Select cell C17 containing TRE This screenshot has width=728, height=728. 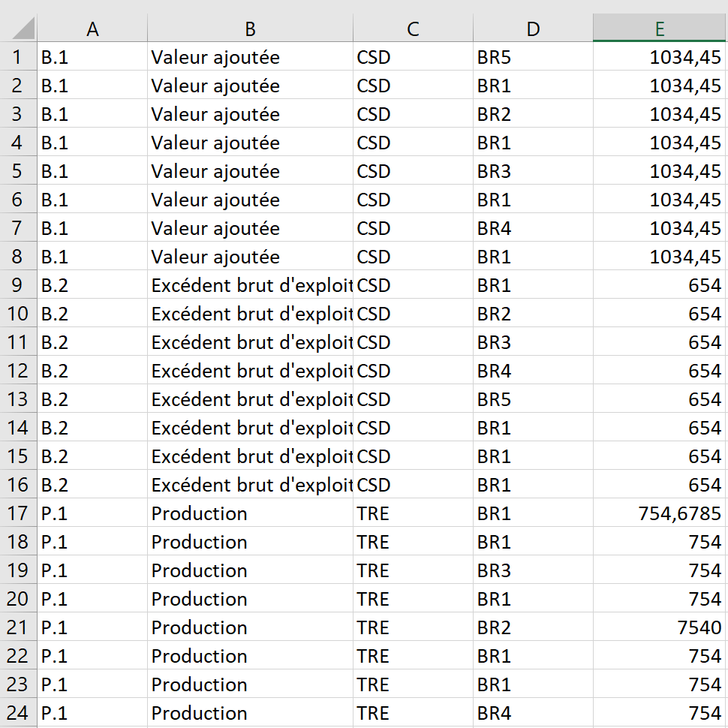point(414,513)
